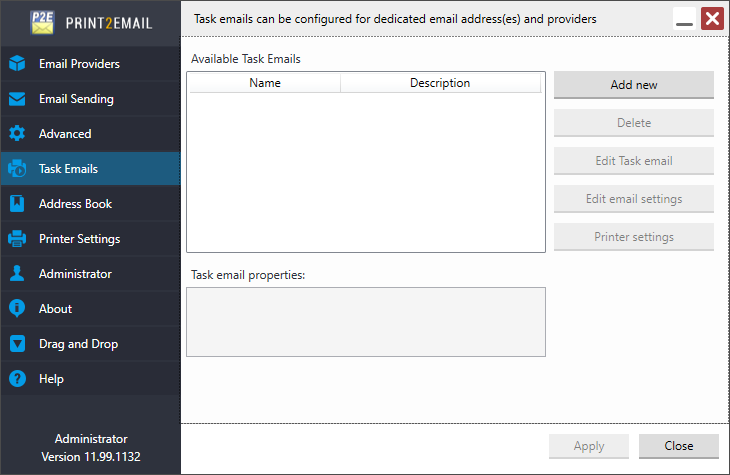Sort list by Name column header
730x475 pixels.
pos(265,83)
